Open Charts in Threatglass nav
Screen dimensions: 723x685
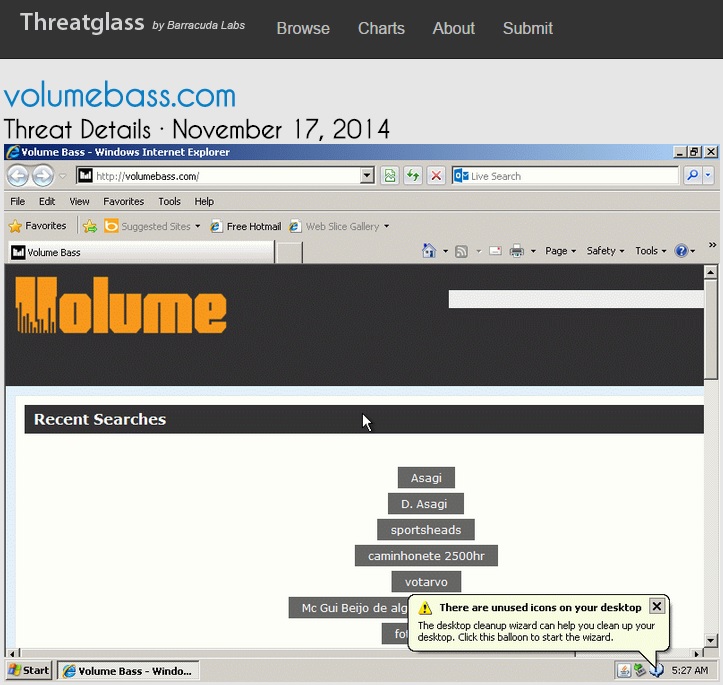tap(381, 28)
